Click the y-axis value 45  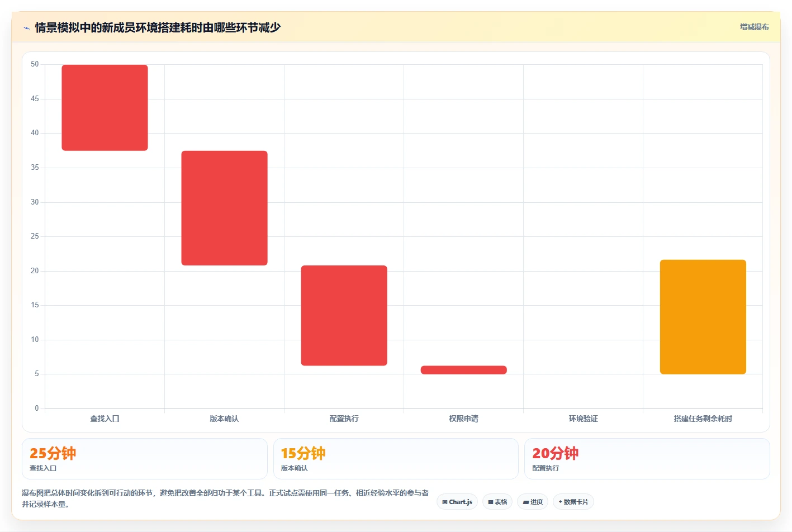(35, 99)
